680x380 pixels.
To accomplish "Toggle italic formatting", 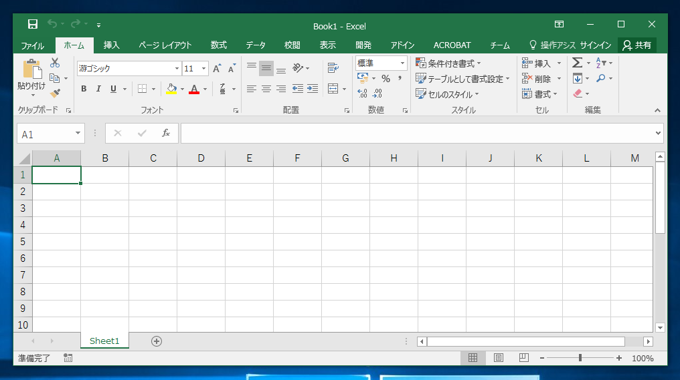I will pyautogui.click(x=98, y=89).
